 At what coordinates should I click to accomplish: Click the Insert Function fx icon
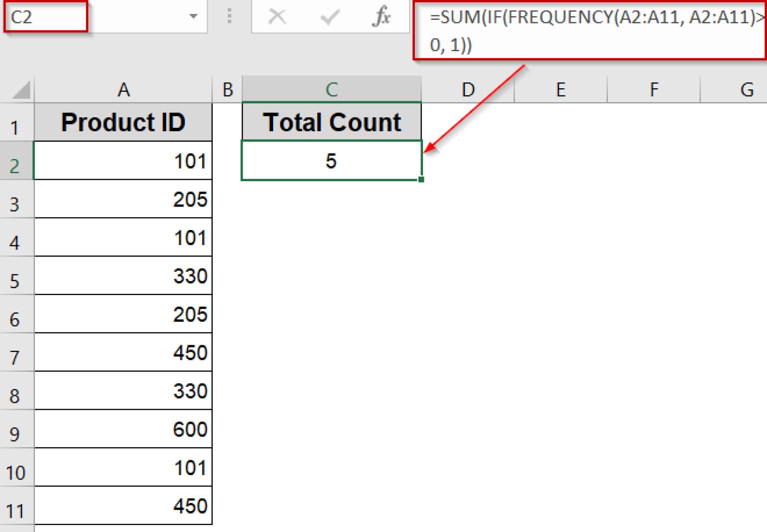[x=382, y=16]
